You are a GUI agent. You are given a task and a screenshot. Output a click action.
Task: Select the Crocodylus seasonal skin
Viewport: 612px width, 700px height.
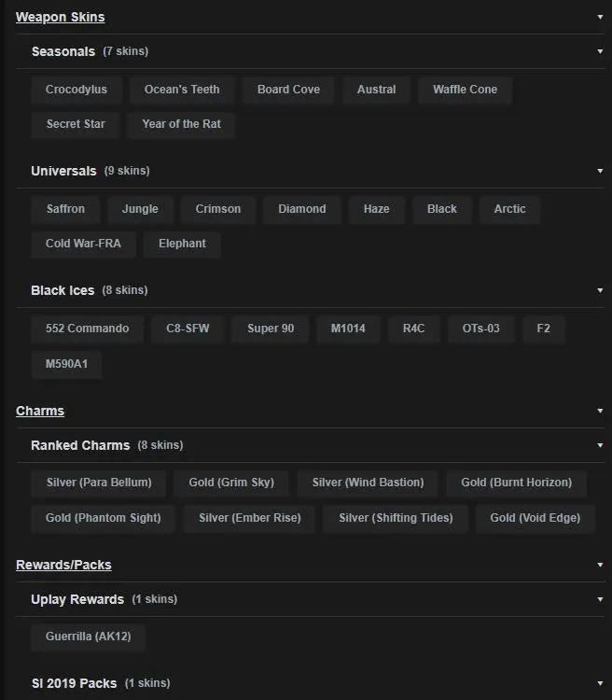(x=76, y=90)
